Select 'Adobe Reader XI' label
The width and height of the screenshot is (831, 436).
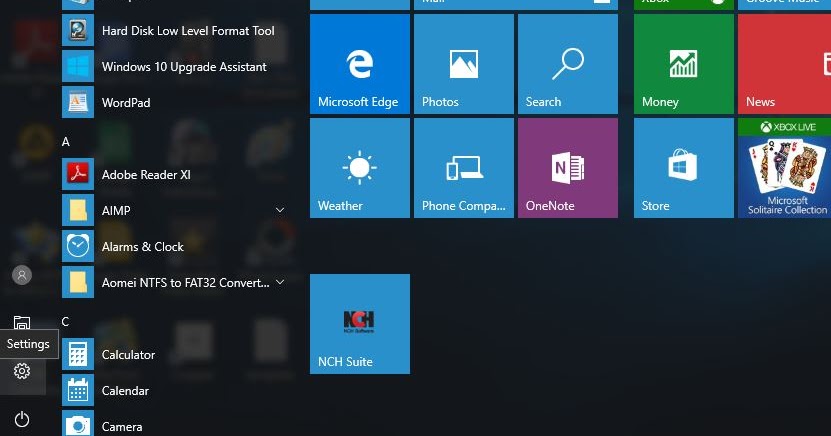(146, 175)
